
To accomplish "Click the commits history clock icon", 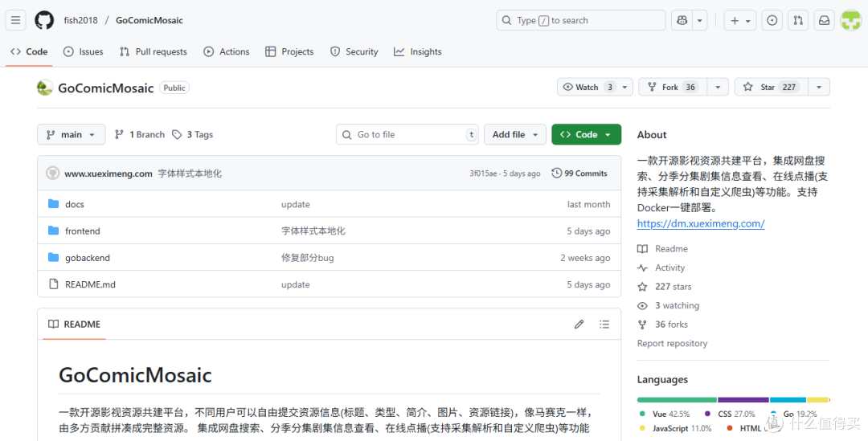I will [x=556, y=174].
